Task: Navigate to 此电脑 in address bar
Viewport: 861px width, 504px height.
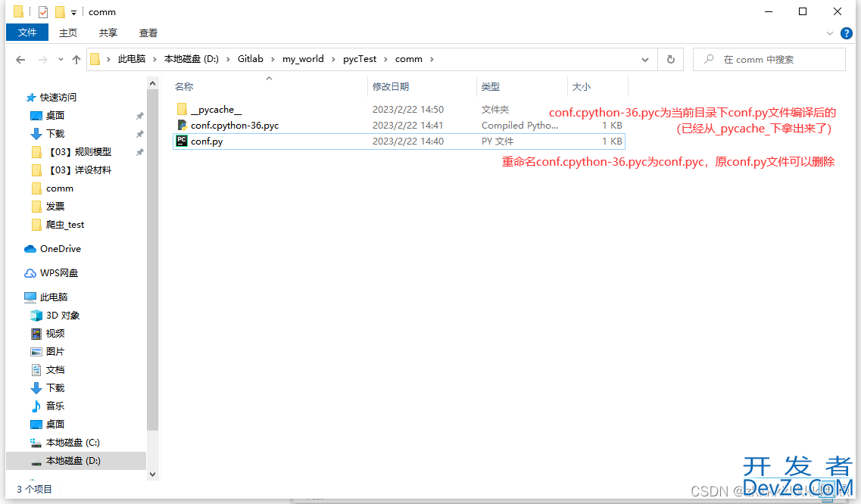Action: coord(132,59)
